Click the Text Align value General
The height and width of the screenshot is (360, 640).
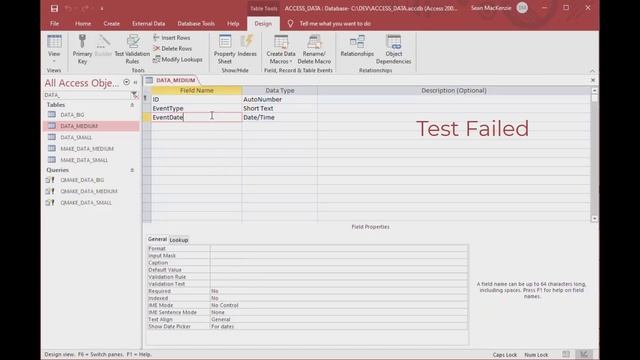pos(339,319)
